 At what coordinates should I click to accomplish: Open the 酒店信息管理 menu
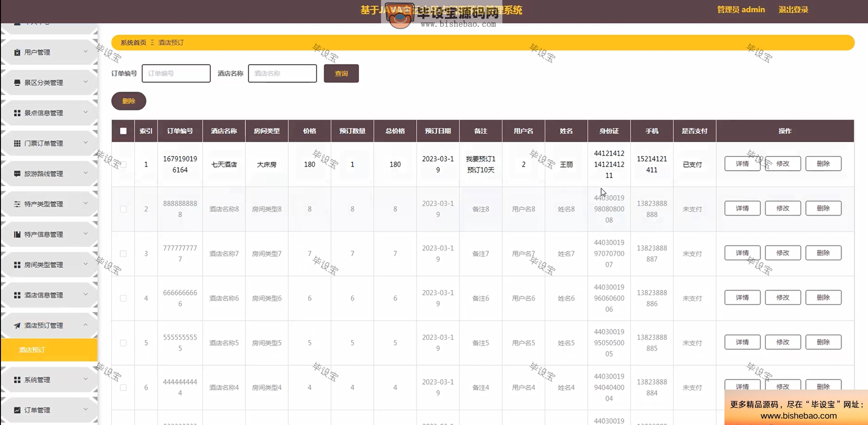point(49,295)
